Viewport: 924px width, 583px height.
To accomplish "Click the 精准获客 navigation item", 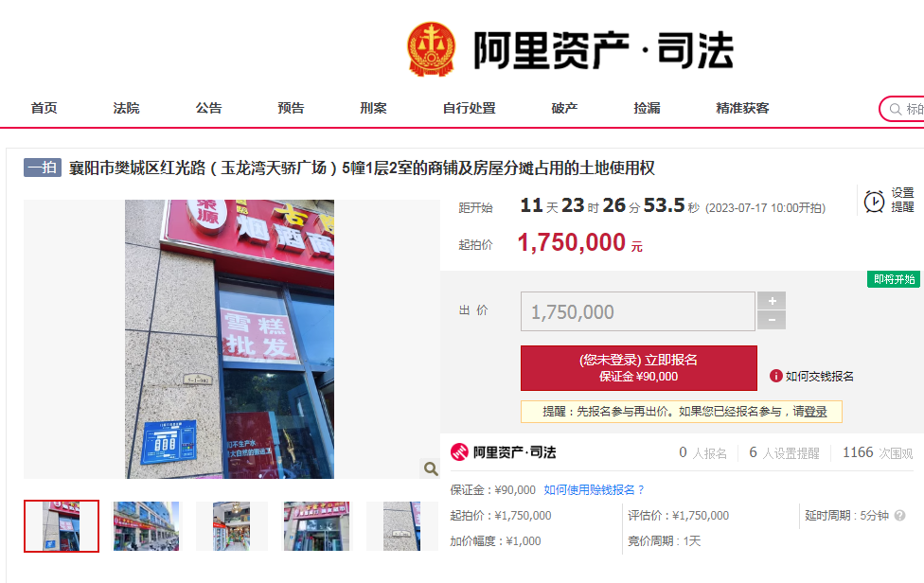I will coord(742,108).
